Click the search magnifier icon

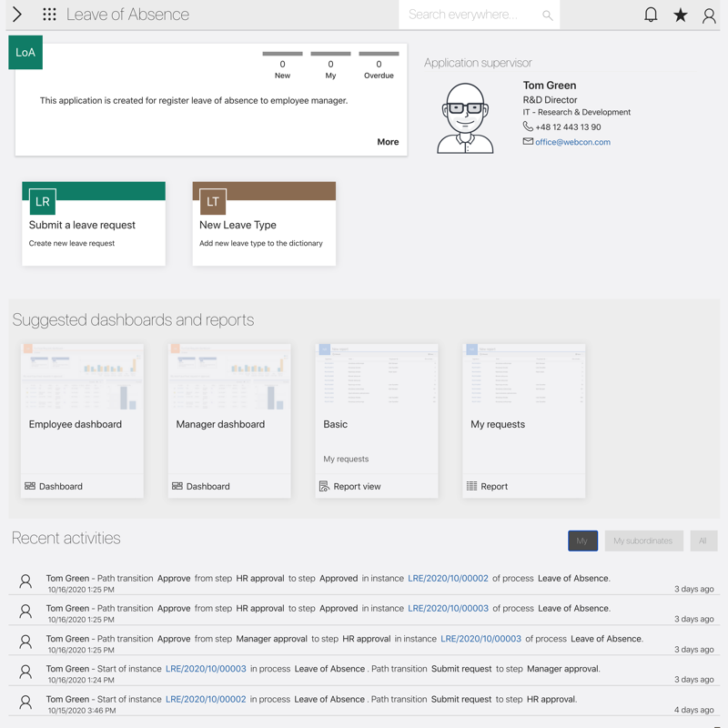[x=547, y=15]
